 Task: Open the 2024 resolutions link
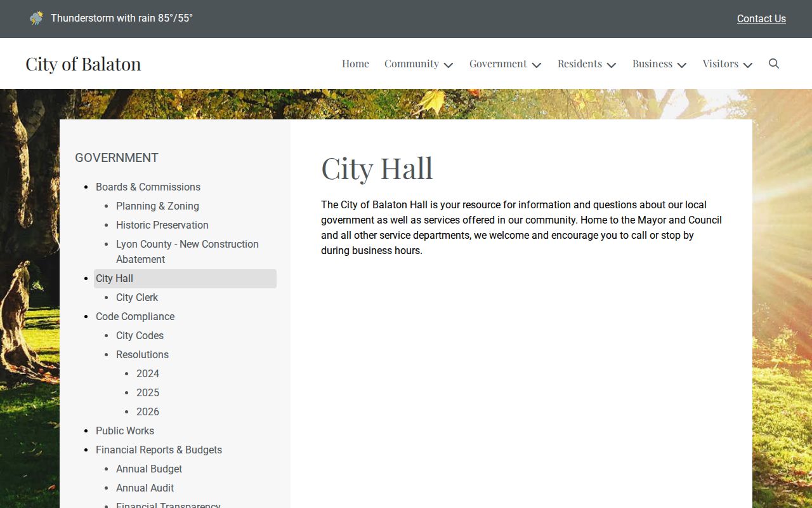[x=148, y=373]
